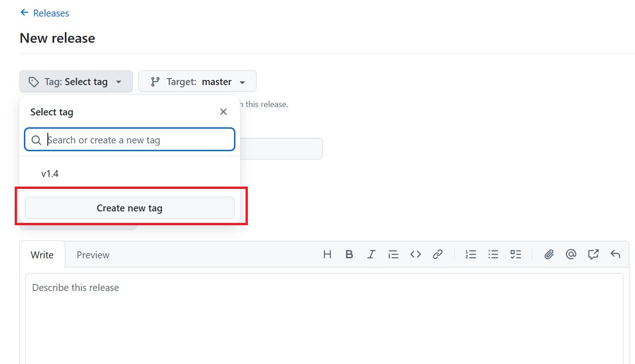The image size is (635, 364).
Task: Insert code formatting
Action: click(416, 254)
